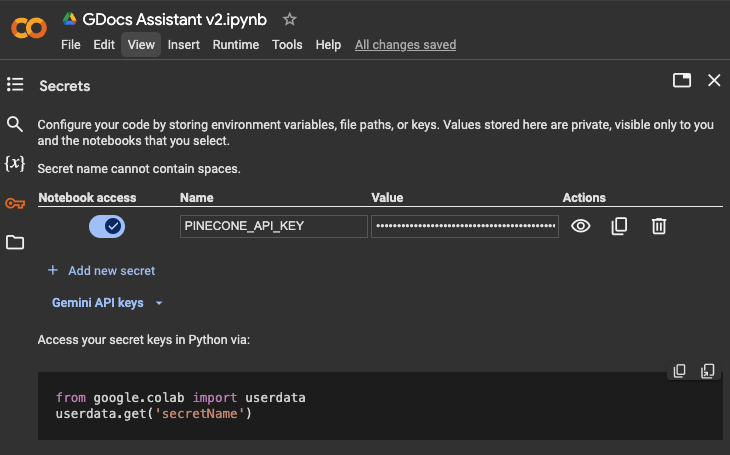Open the Tools menu
730x455 pixels.
(x=287, y=45)
